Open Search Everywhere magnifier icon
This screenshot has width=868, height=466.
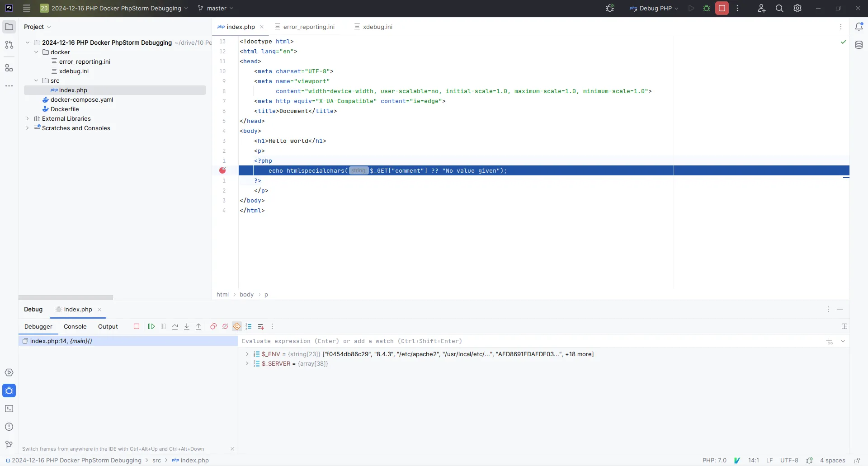click(779, 8)
